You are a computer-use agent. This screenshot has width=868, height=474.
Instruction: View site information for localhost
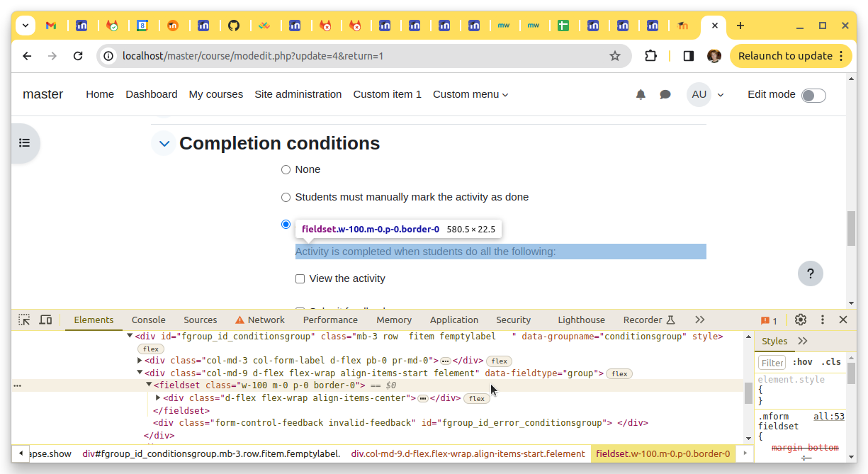point(108,56)
